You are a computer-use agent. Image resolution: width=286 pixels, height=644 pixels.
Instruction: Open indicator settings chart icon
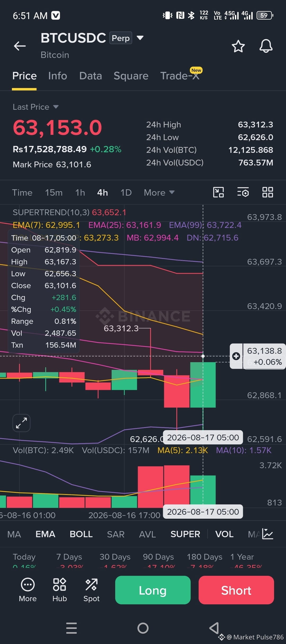point(267,534)
